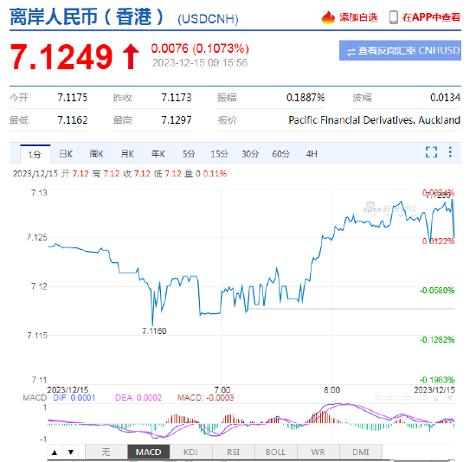The width and height of the screenshot is (476, 462).
Task: Click the 今开 value 7.1175
Action: tap(72, 98)
